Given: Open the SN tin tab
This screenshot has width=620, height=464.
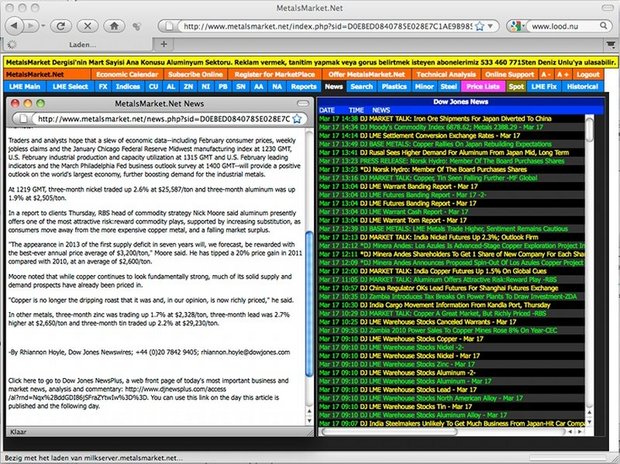Looking at the screenshot, I should [241, 87].
